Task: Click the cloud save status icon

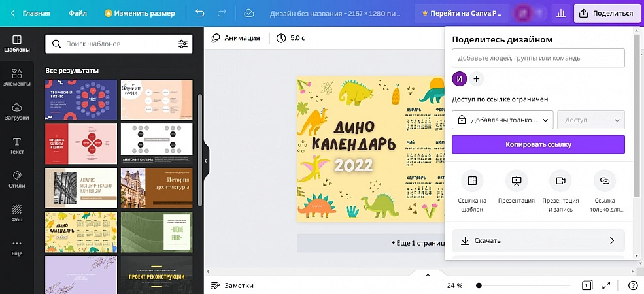Action: pos(249,13)
